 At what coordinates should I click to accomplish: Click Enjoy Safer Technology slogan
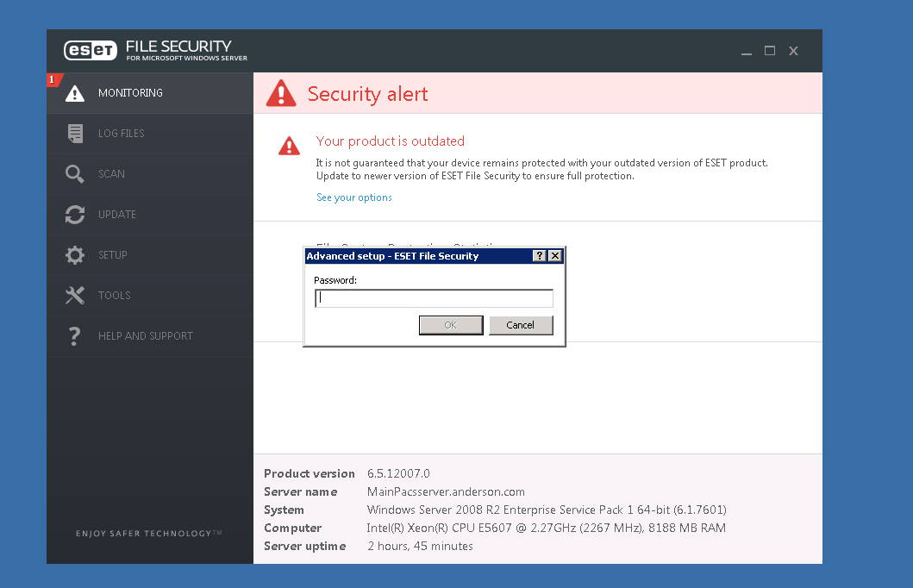(149, 534)
